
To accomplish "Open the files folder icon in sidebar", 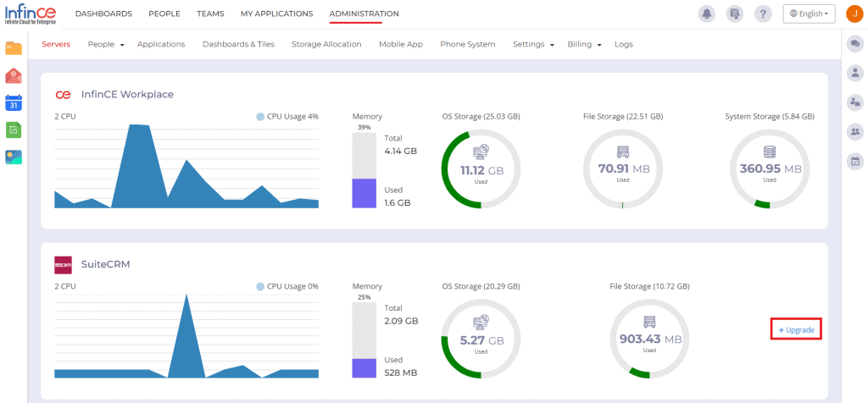I will (x=14, y=48).
